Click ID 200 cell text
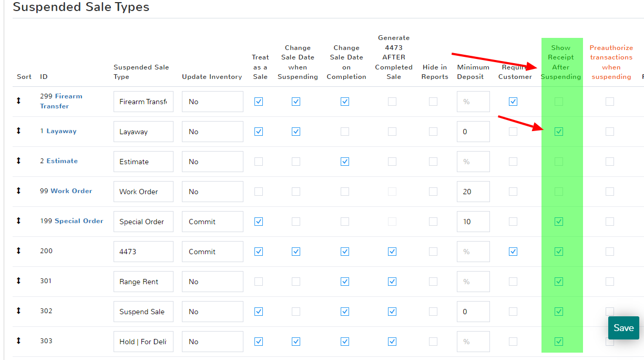The image size is (644, 360). point(46,251)
